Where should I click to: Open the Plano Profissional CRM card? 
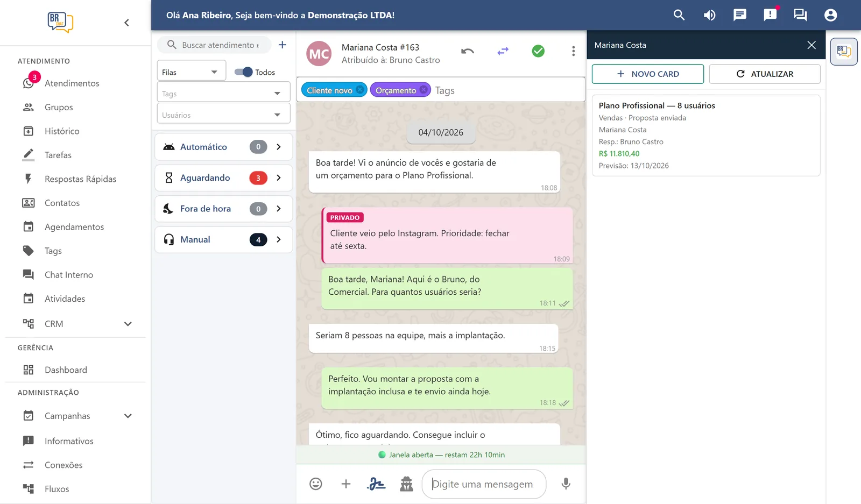click(706, 136)
